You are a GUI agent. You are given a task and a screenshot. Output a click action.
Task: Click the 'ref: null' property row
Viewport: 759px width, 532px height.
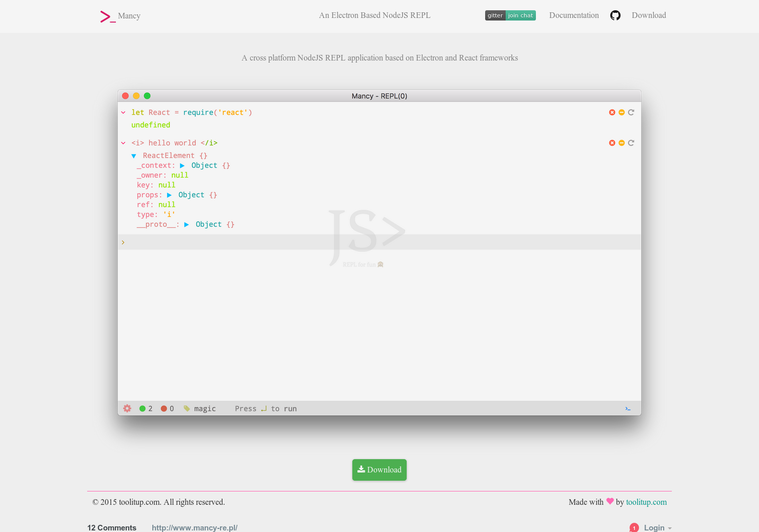pyautogui.click(x=156, y=205)
